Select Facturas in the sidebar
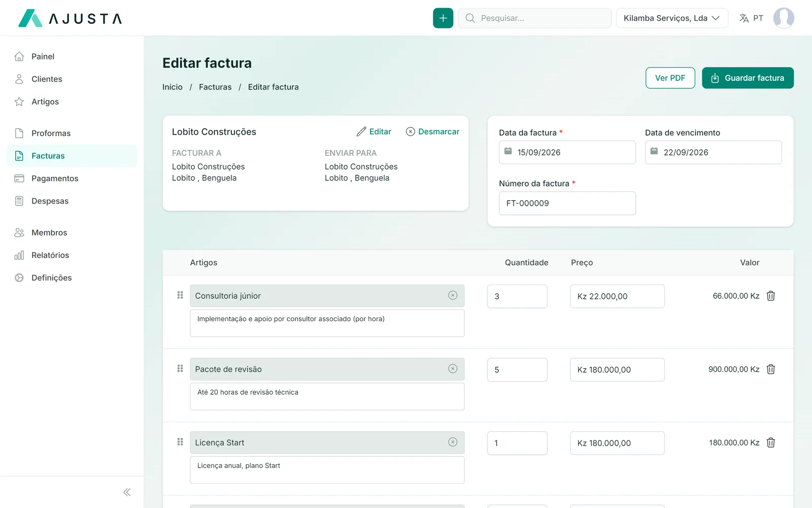Image resolution: width=812 pixels, height=508 pixels. coord(72,156)
